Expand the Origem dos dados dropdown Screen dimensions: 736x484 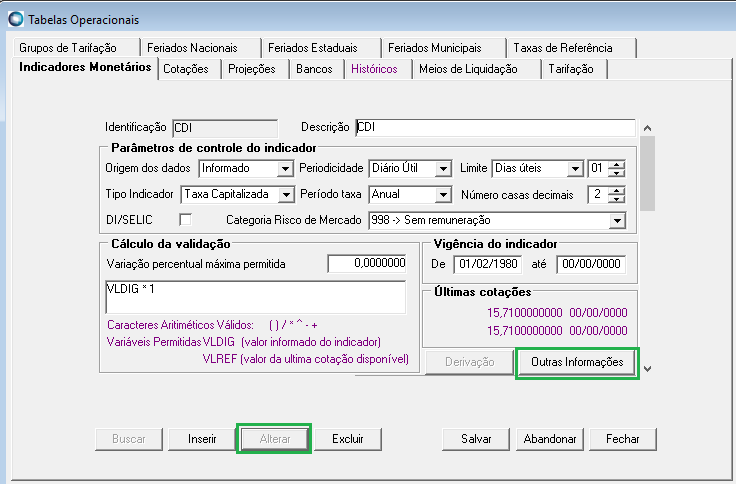(285, 169)
